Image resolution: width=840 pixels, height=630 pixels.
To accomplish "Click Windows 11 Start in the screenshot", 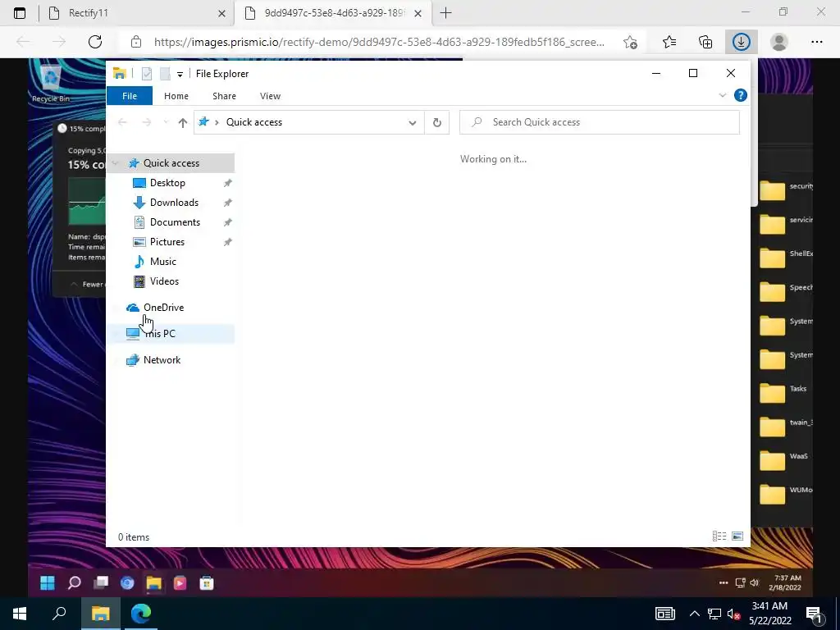I will pos(47,583).
